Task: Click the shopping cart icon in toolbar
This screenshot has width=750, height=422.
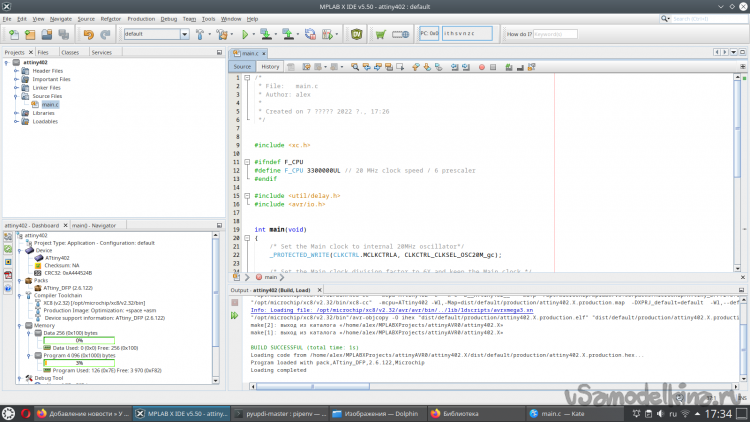Action: tap(381, 34)
